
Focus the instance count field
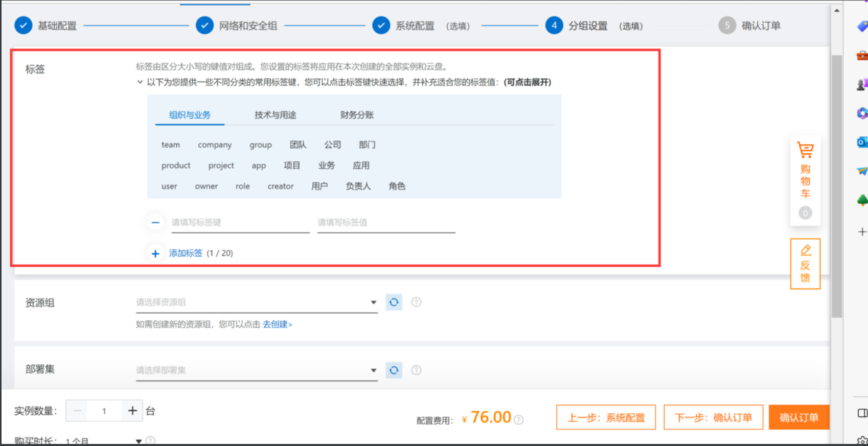point(104,411)
